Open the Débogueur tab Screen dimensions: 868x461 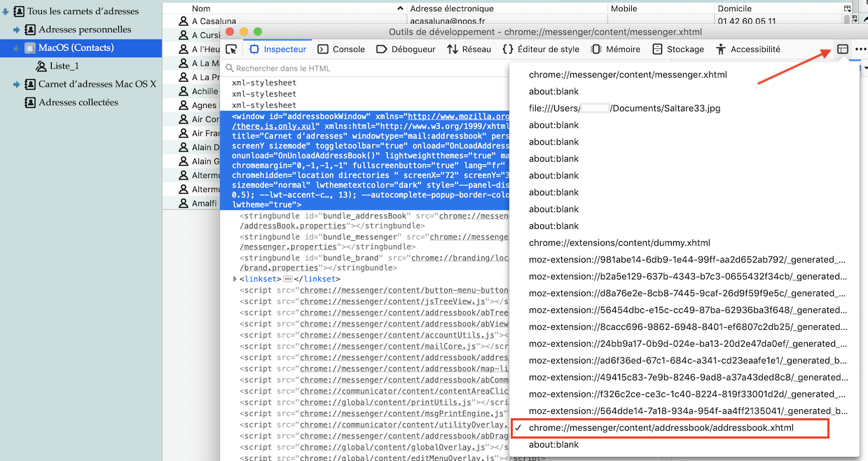click(x=406, y=49)
